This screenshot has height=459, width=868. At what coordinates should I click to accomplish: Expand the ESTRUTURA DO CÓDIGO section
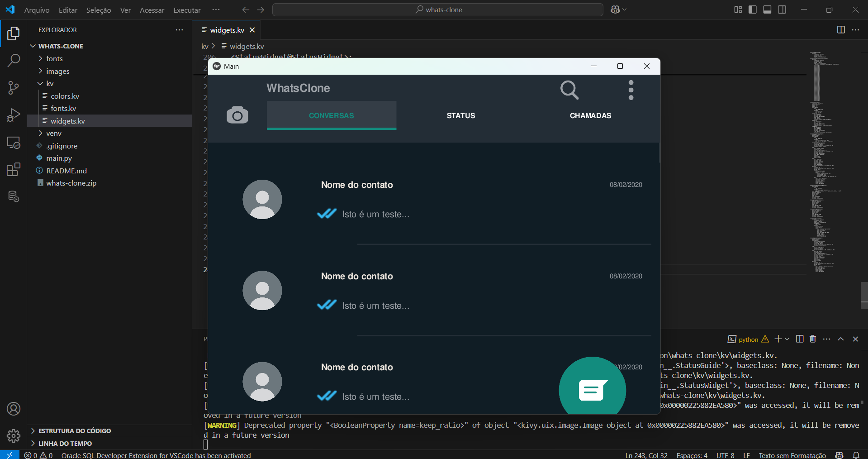pos(74,431)
